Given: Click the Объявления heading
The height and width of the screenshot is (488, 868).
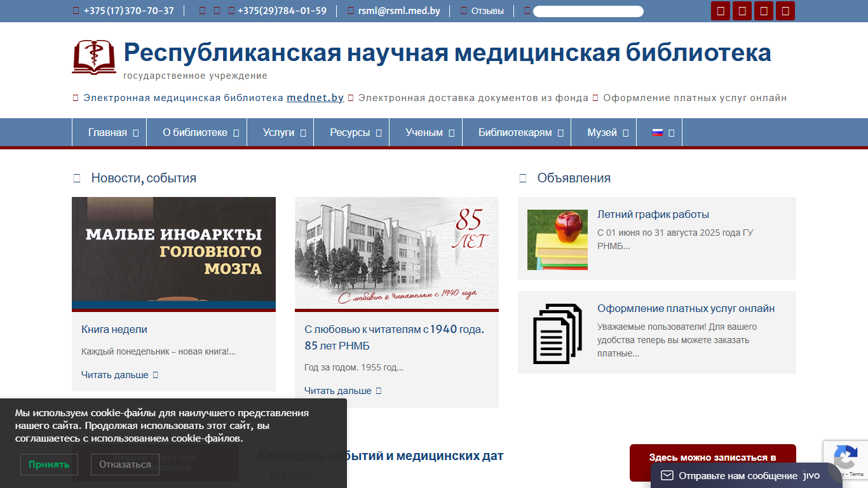Looking at the screenshot, I should click(x=574, y=178).
